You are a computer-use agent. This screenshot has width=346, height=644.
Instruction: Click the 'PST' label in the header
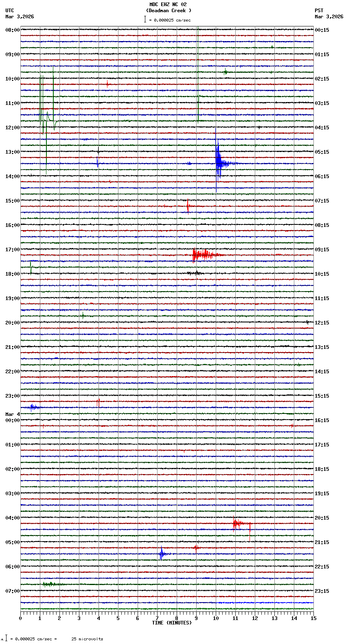pyautogui.click(x=319, y=11)
